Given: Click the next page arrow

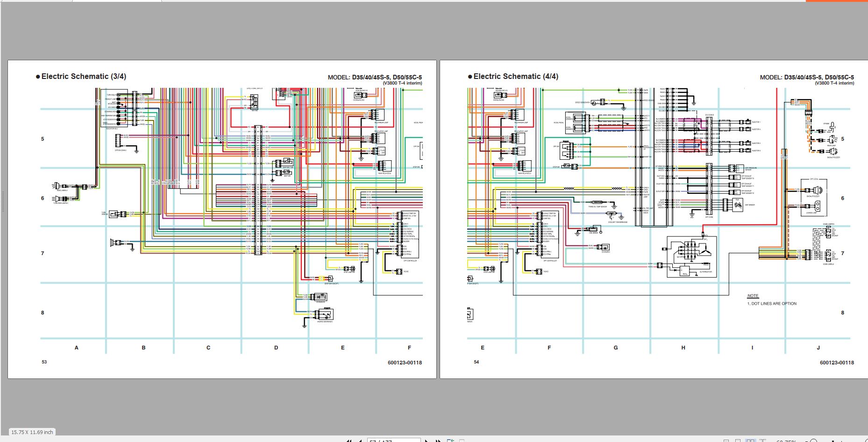Looking at the screenshot, I should pos(427,441).
